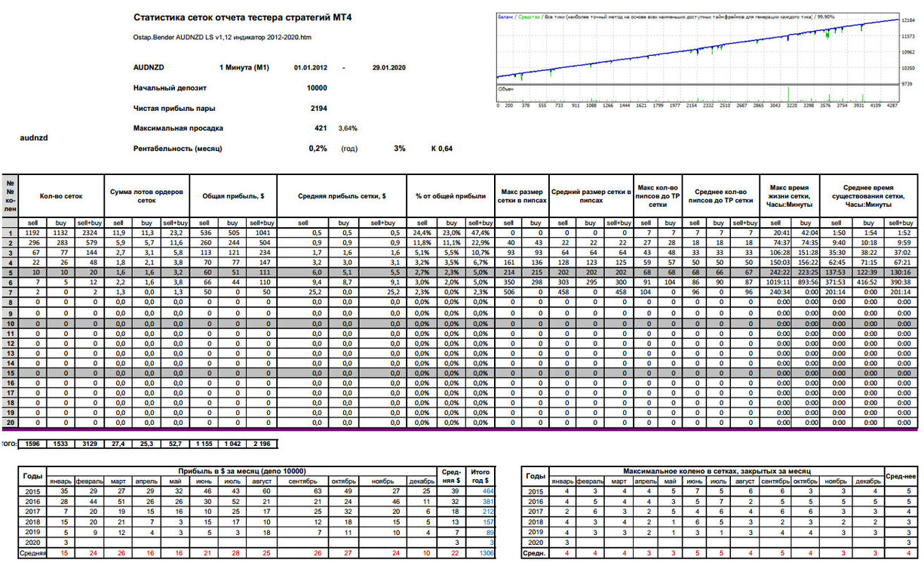Viewport: 924px width, 566px height.
Task: Click the 'Сред-няя $' header in profit table
Action: click(x=450, y=475)
